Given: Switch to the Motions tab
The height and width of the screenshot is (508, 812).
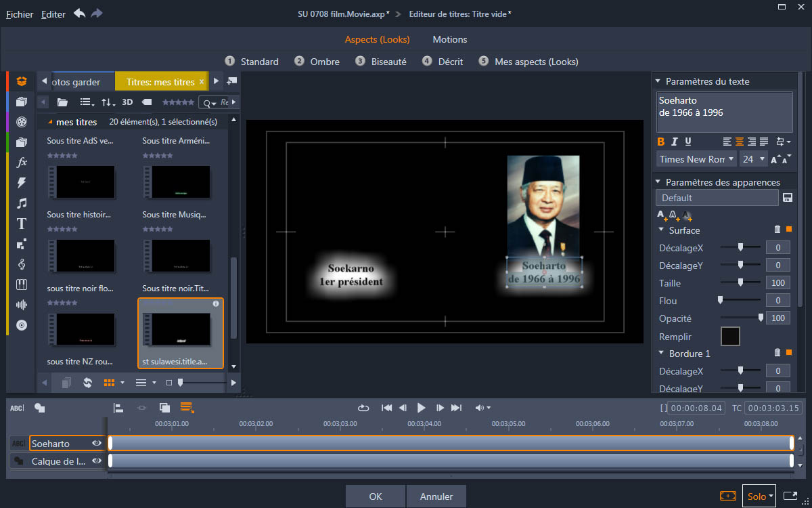Looking at the screenshot, I should pos(450,39).
